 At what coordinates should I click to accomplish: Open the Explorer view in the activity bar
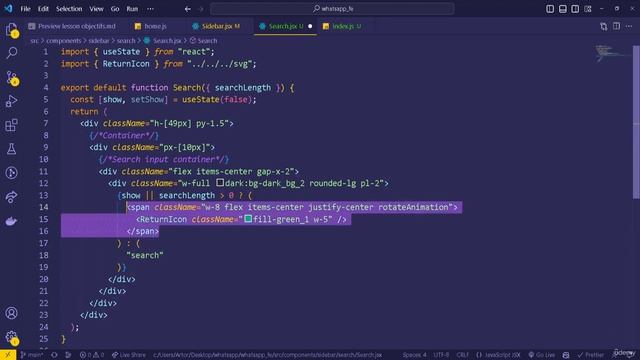[11, 29]
